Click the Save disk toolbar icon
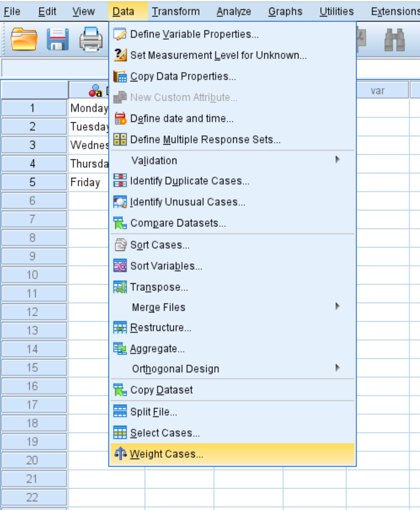This screenshot has height=510, width=420. (x=58, y=39)
